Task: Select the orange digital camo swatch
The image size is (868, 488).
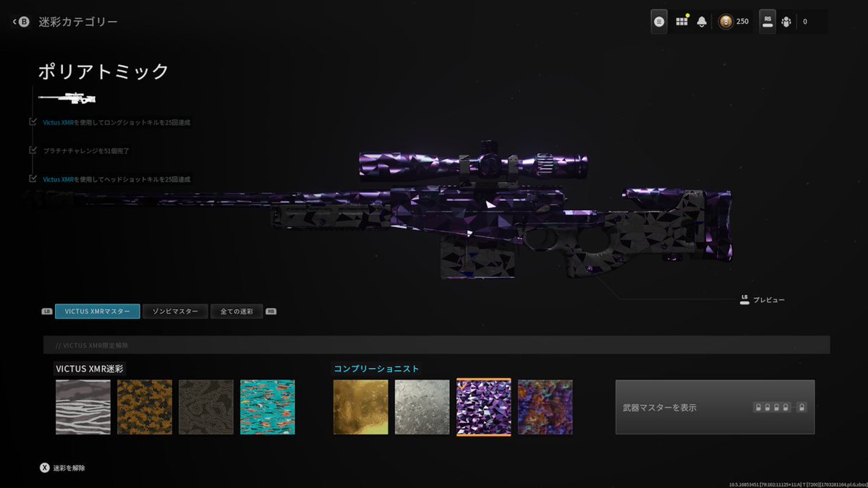Action: (145, 407)
